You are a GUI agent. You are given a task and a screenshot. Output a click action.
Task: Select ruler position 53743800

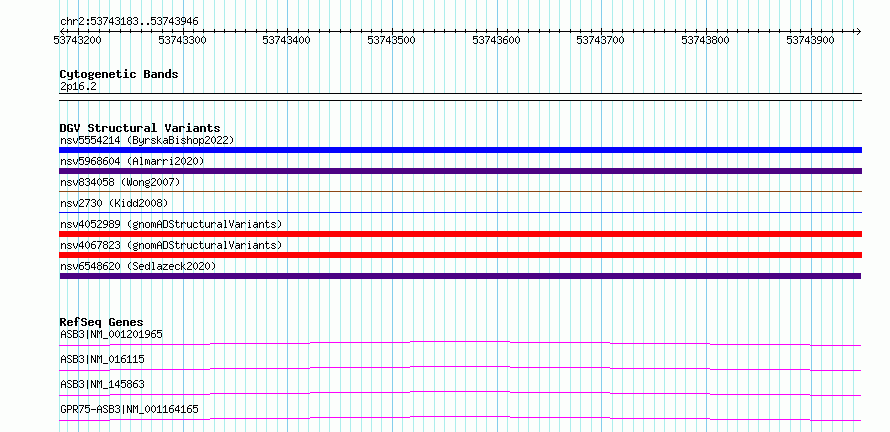pyautogui.click(x=706, y=40)
